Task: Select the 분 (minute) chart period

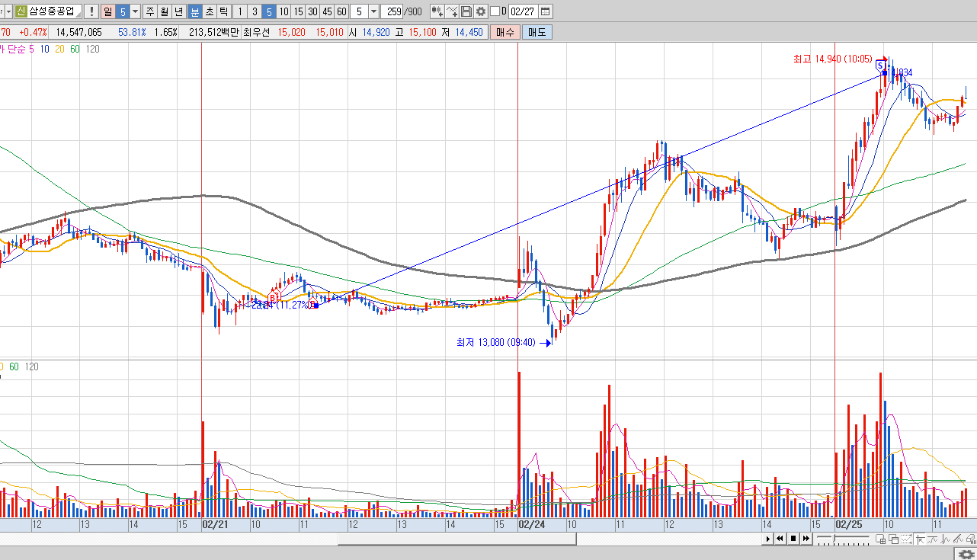Action: pos(194,11)
